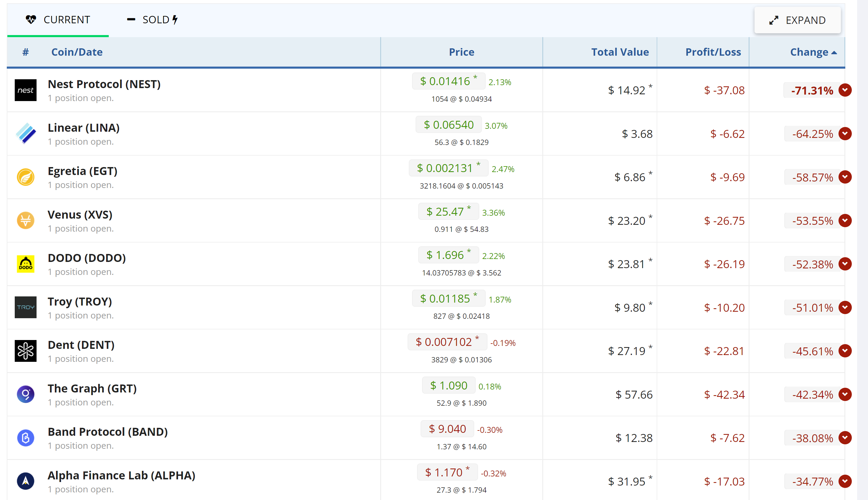Expand the Band Protocol row chevron
The image size is (868, 500).
coord(845,438)
